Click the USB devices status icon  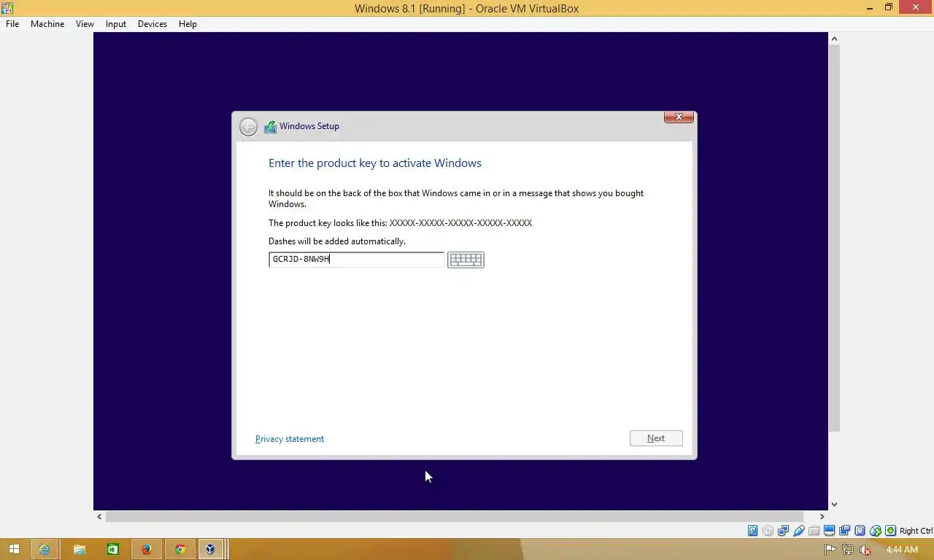[x=799, y=531]
